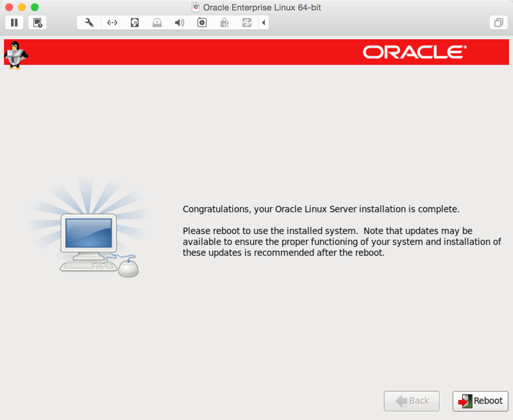Image resolution: width=513 pixels, height=420 pixels.
Task: Minimize the window with yellow button
Action: pos(22,7)
